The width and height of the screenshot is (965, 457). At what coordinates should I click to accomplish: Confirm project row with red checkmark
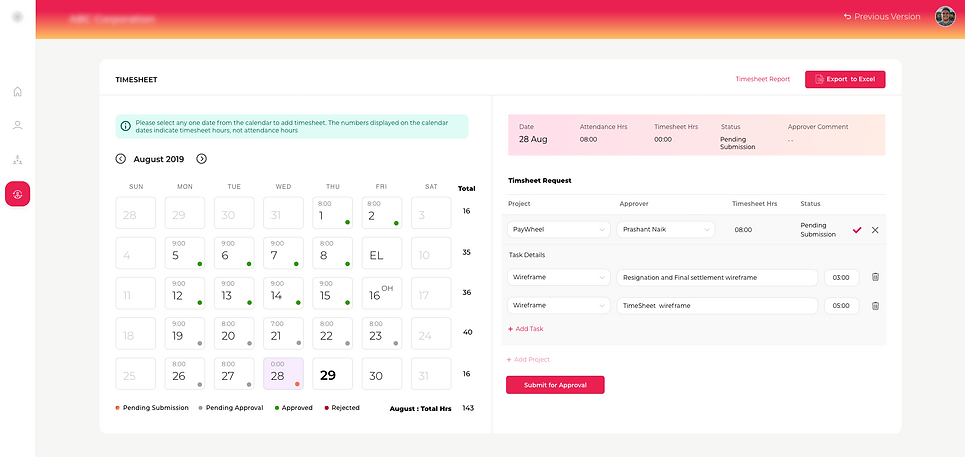(857, 230)
